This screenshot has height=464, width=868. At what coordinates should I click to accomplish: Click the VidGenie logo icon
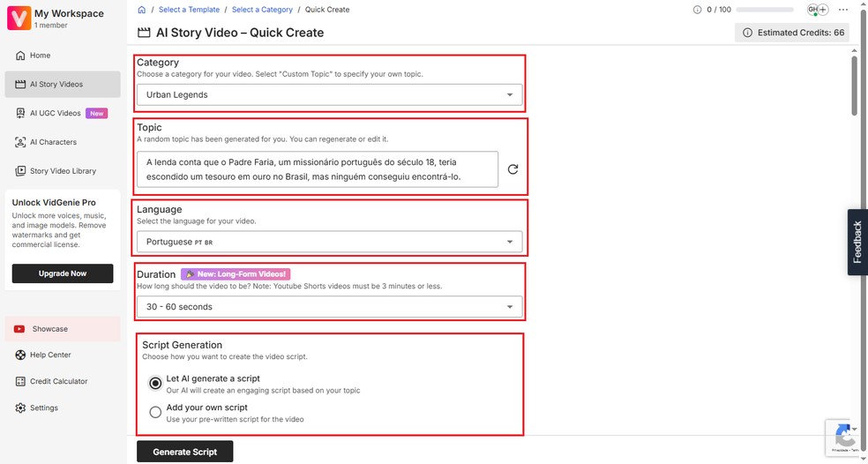(19, 19)
